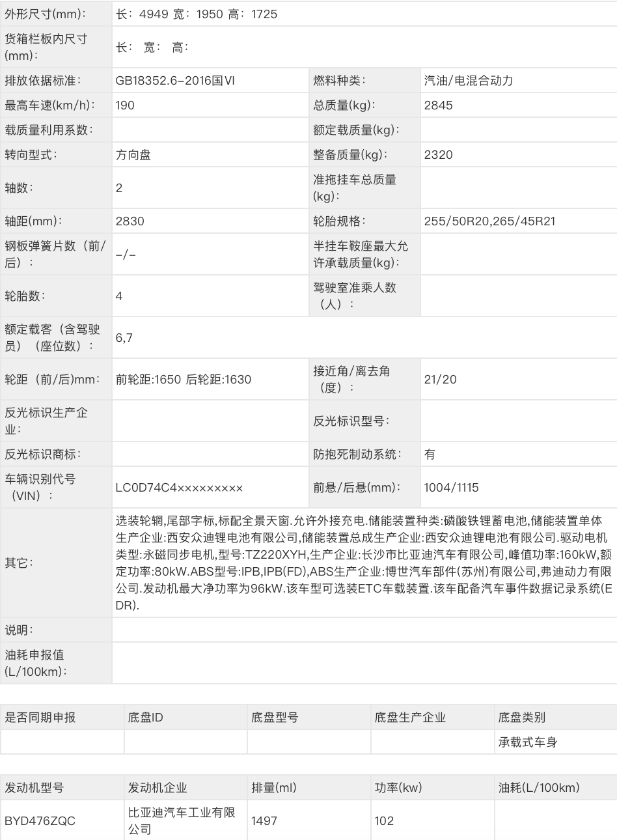617x840 pixels.
Task: Select the 防抱死制动系统 value 有
Action: 429,453
